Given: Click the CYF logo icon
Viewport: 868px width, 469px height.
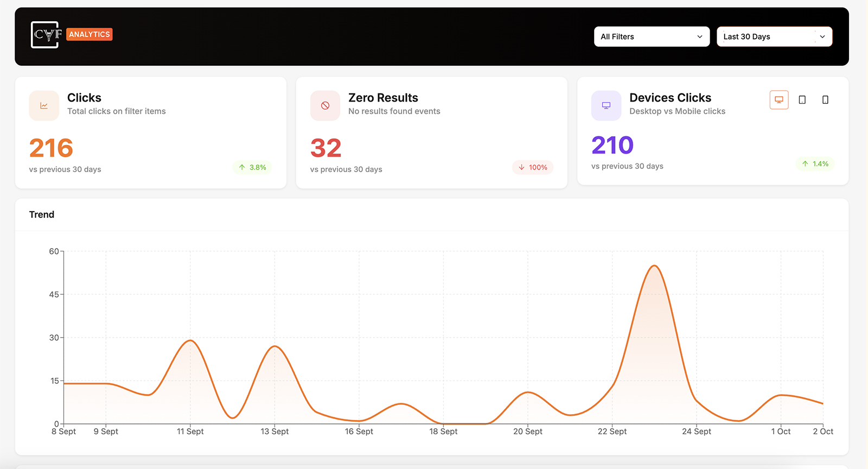Looking at the screenshot, I should tap(45, 35).
